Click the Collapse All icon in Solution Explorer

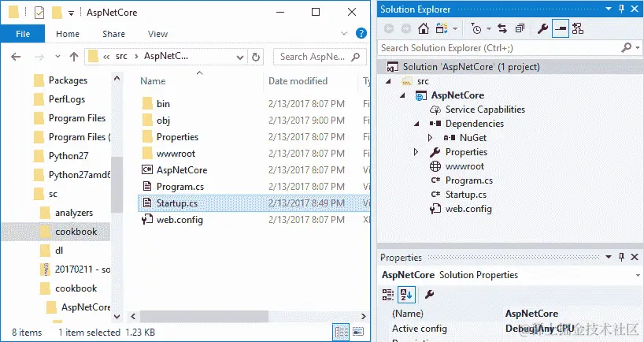click(520, 28)
